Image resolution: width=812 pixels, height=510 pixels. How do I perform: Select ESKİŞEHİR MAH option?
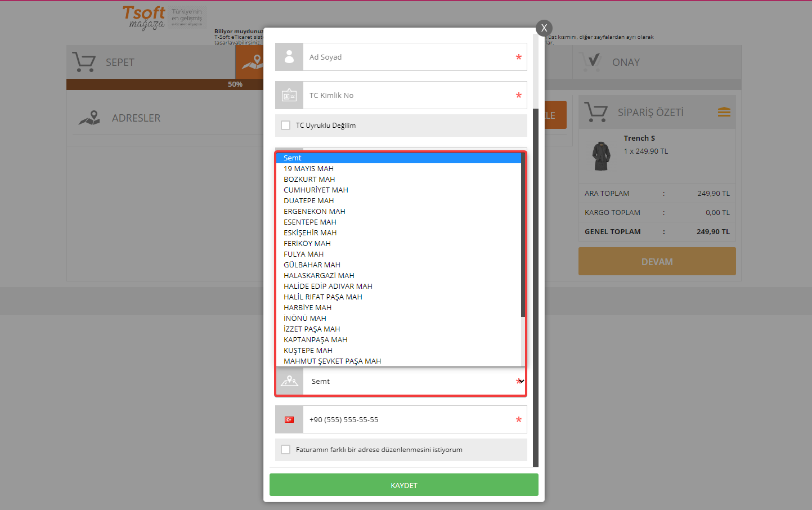(399, 233)
